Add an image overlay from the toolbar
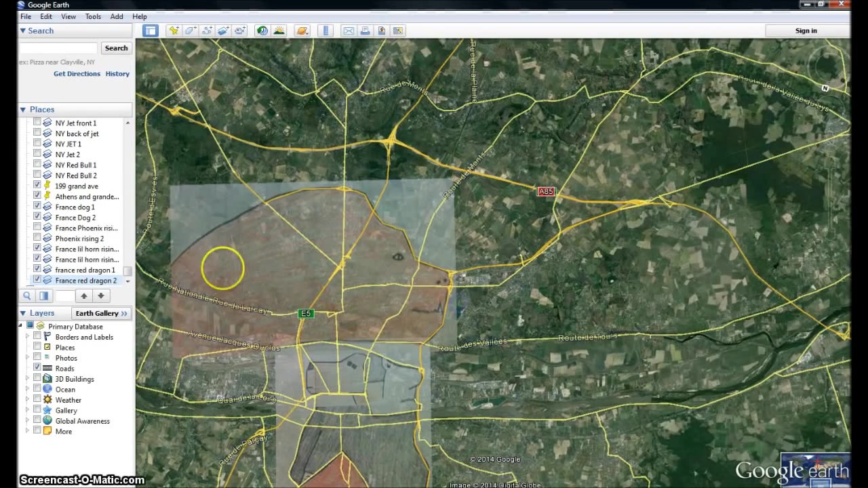The height and width of the screenshot is (488, 868). point(224,30)
